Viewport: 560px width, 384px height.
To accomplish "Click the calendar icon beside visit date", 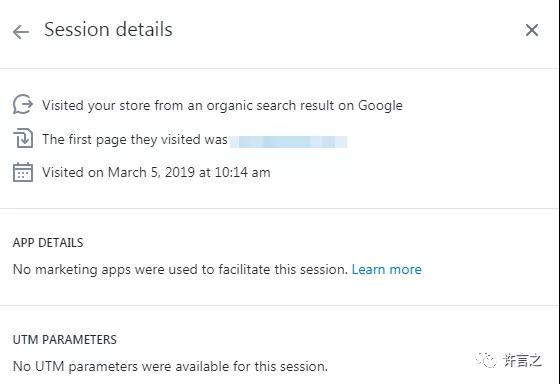I will point(23,172).
